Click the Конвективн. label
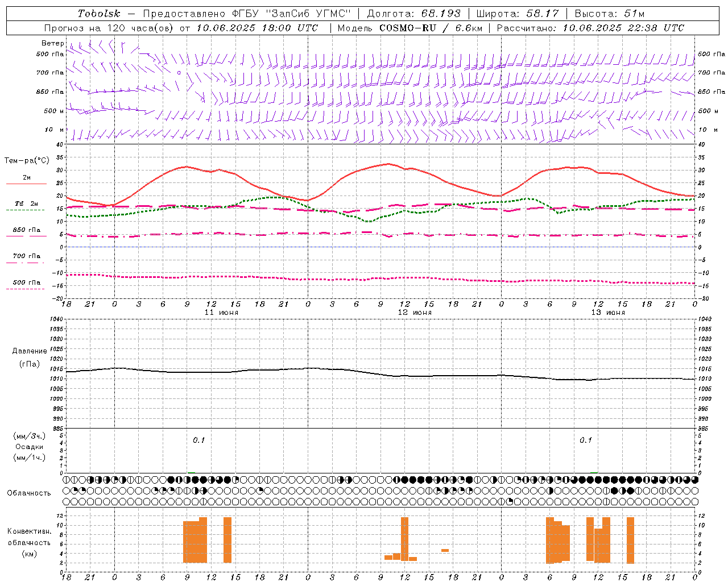Image resolution: width=728 pixels, height=582 pixels. 29,531
